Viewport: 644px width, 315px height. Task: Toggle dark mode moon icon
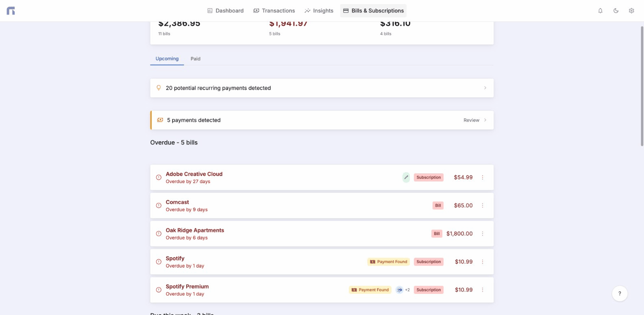pyautogui.click(x=616, y=11)
